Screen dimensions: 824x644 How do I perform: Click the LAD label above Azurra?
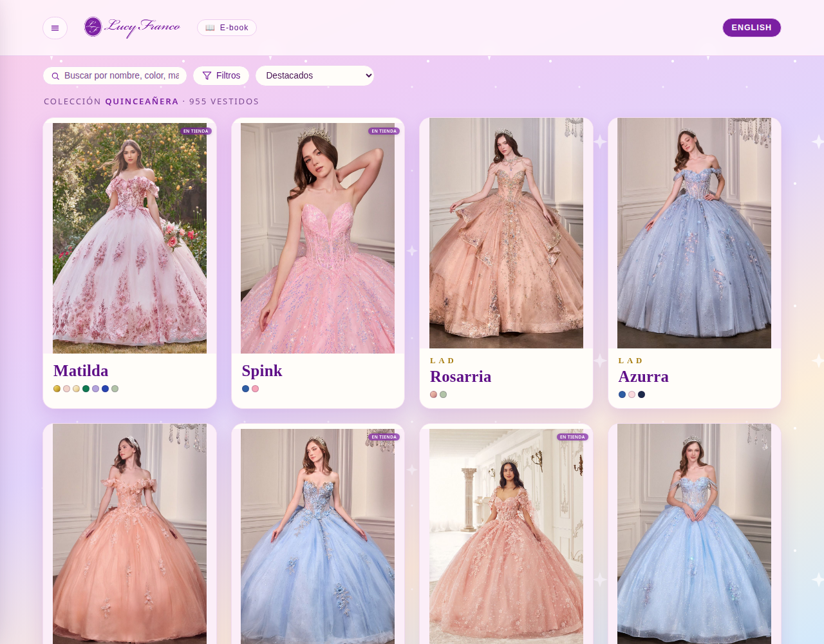tap(630, 361)
